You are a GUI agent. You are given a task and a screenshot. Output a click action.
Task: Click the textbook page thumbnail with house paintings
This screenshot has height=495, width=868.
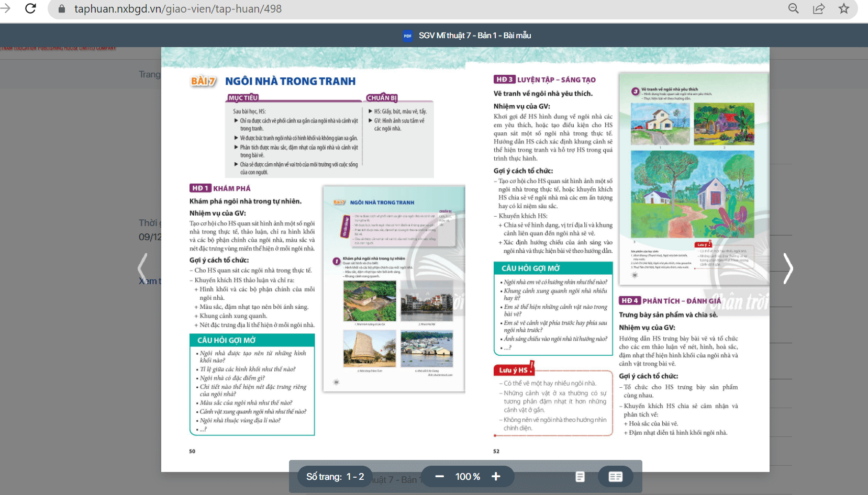(694, 179)
